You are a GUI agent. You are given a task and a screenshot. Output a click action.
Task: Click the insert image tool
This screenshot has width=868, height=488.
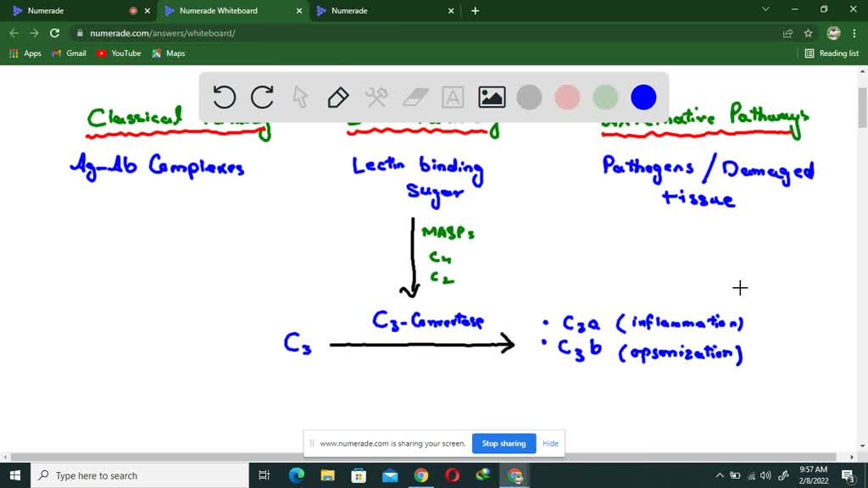[x=491, y=97]
